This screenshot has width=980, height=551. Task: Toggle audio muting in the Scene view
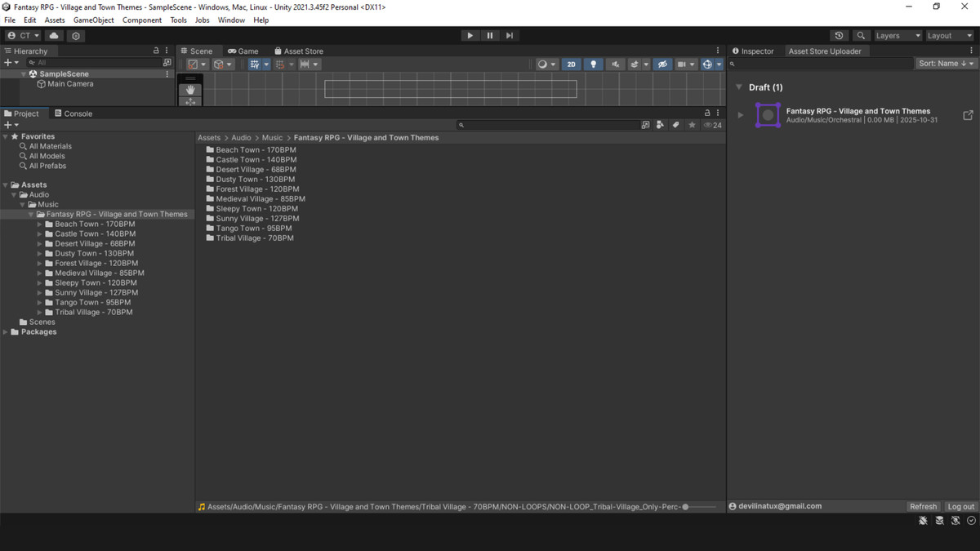(614, 64)
